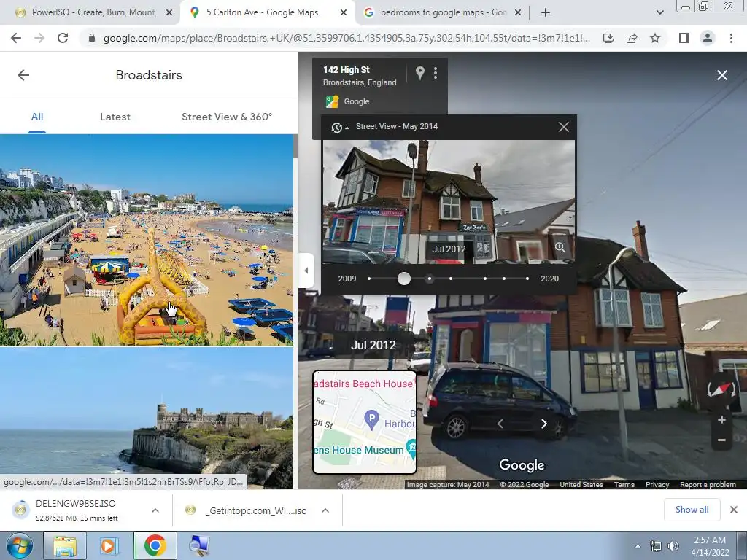The image size is (747, 560).
Task: Select the All photos tab
Action: click(x=37, y=117)
